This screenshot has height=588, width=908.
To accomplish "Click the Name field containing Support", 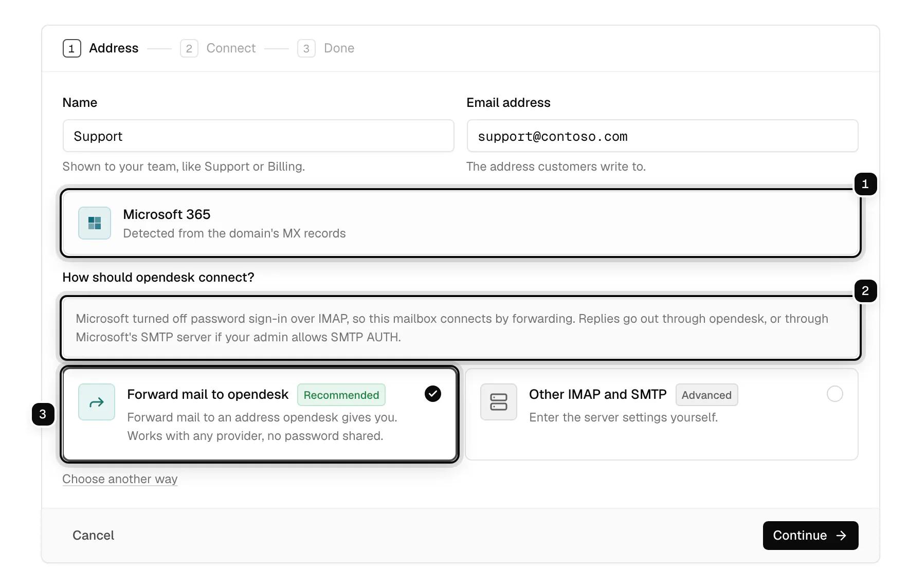I will pos(259,136).
